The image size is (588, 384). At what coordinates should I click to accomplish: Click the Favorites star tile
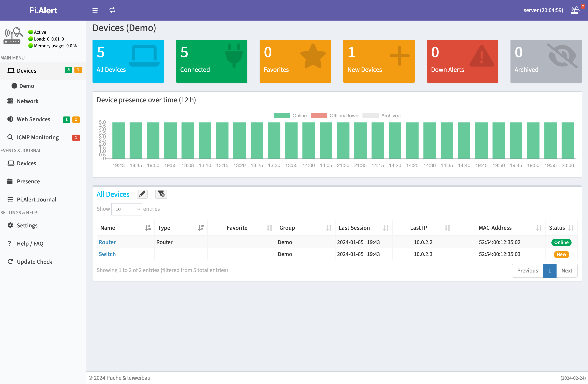(x=295, y=61)
